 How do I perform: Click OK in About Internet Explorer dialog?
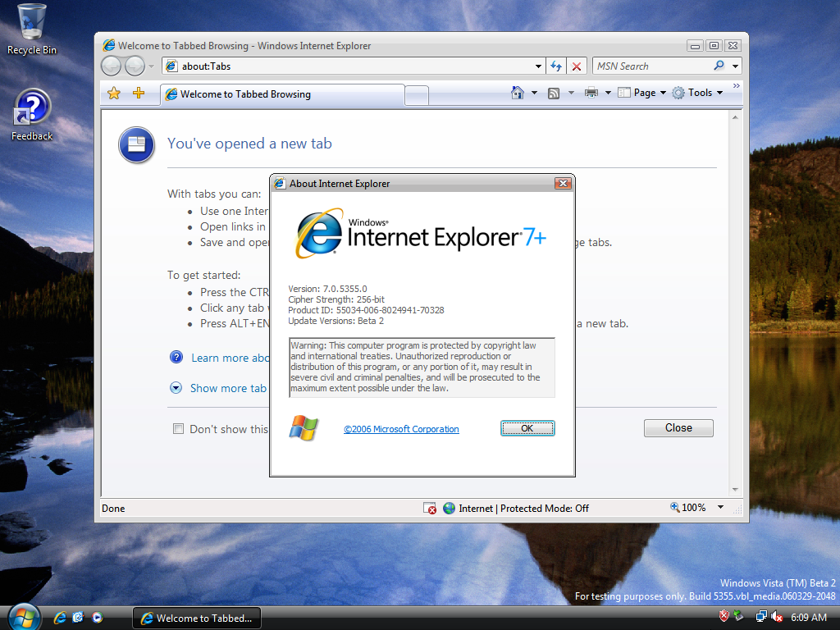(x=527, y=428)
